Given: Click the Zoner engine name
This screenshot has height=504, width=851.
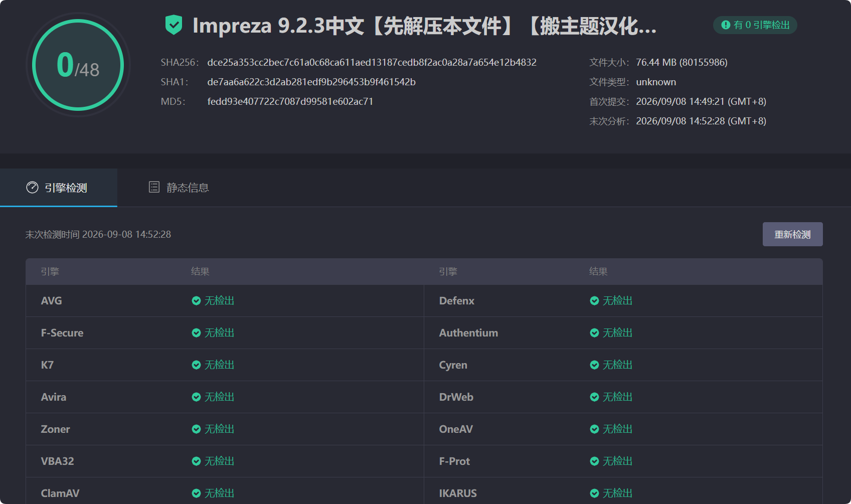Looking at the screenshot, I should click(55, 429).
